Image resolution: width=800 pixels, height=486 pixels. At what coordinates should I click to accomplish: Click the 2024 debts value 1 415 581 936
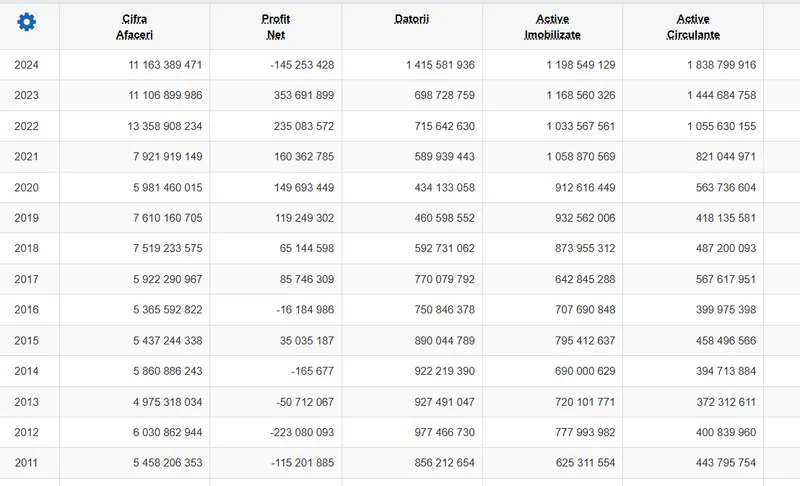(440, 65)
